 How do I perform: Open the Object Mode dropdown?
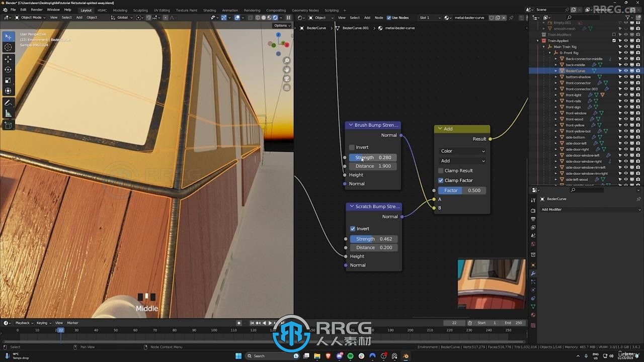[x=30, y=18]
